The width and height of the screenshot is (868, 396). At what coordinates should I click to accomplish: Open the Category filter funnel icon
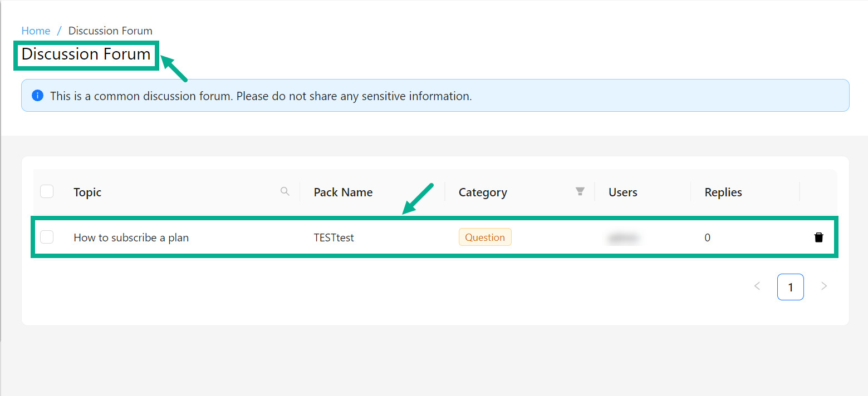tap(580, 192)
